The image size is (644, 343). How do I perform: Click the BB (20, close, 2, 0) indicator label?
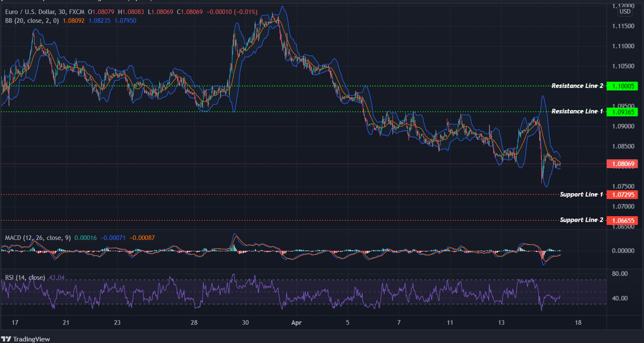[32, 21]
